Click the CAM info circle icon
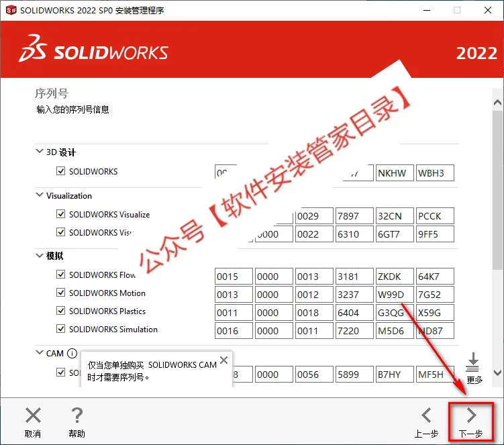This screenshot has width=504, height=445. [72, 353]
